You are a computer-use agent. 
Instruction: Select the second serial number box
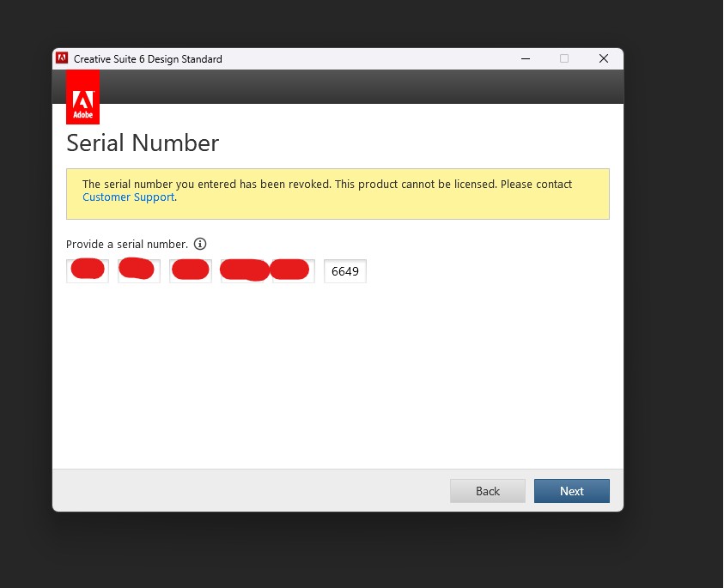pos(138,270)
